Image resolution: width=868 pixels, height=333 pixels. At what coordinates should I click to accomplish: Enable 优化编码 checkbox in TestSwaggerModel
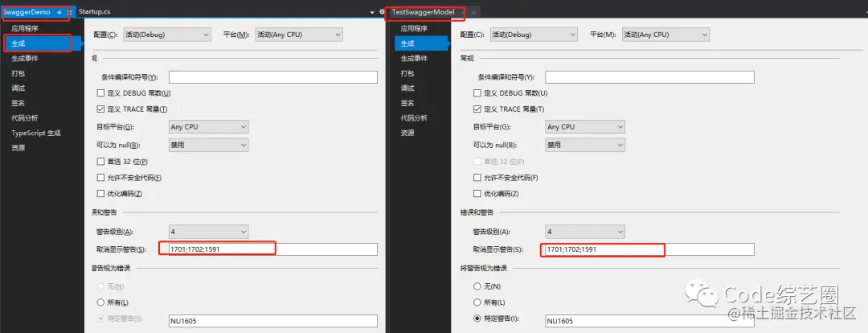pos(477,193)
